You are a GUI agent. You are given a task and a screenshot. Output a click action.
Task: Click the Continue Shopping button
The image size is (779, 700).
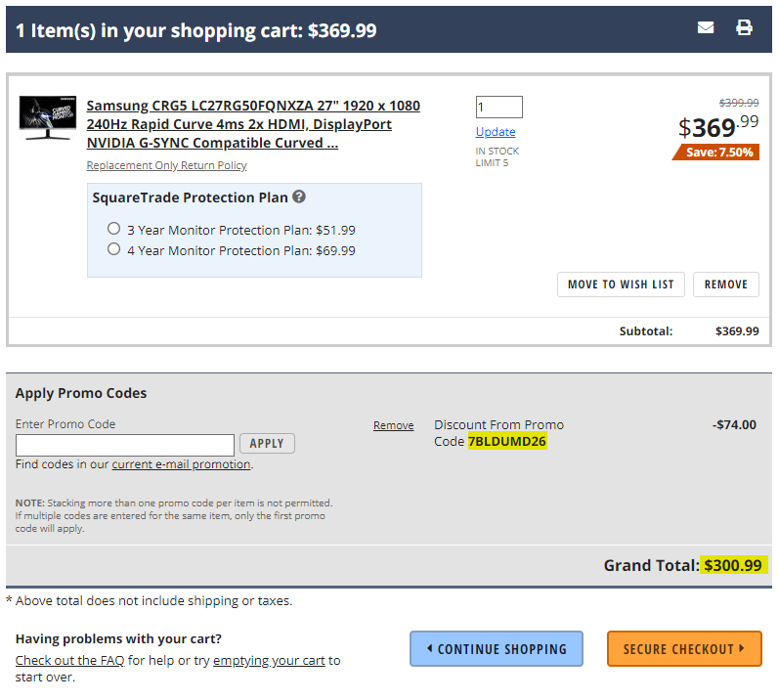click(497, 649)
